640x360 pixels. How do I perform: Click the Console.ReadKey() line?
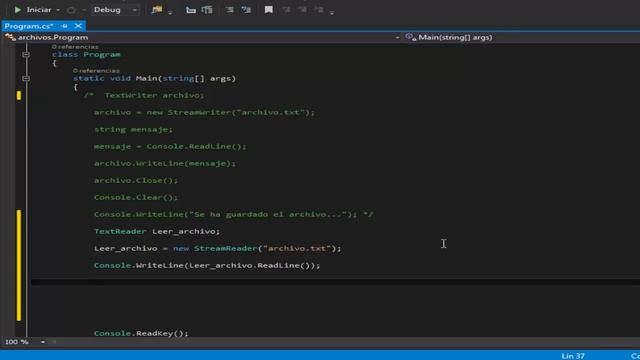tap(141, 333)
